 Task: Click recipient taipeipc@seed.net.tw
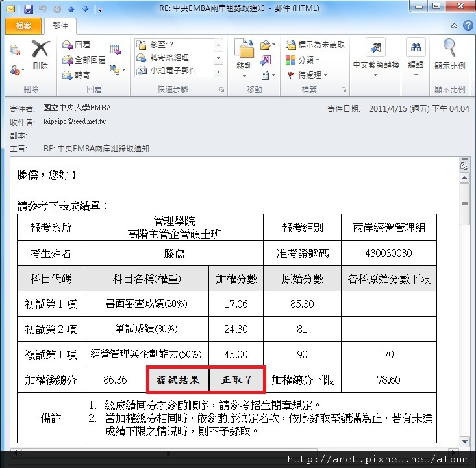[75, 121]
